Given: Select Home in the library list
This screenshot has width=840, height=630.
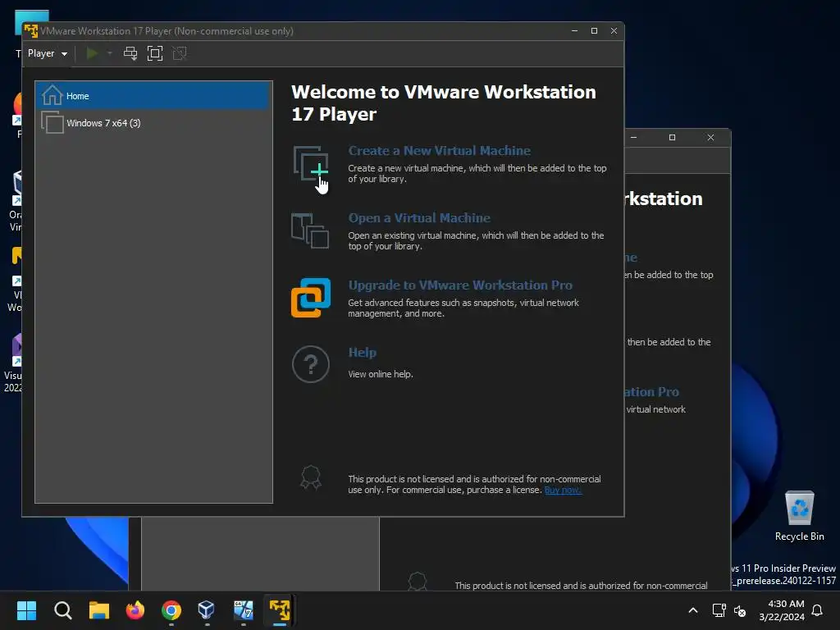Looking at the screenshot, I should point(153,96).
